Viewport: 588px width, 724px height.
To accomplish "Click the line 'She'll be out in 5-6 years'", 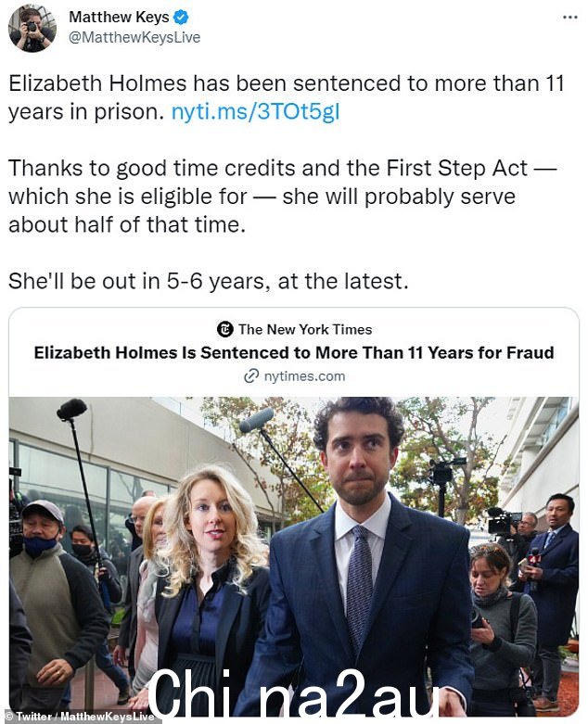I will [x=209, y=281].
